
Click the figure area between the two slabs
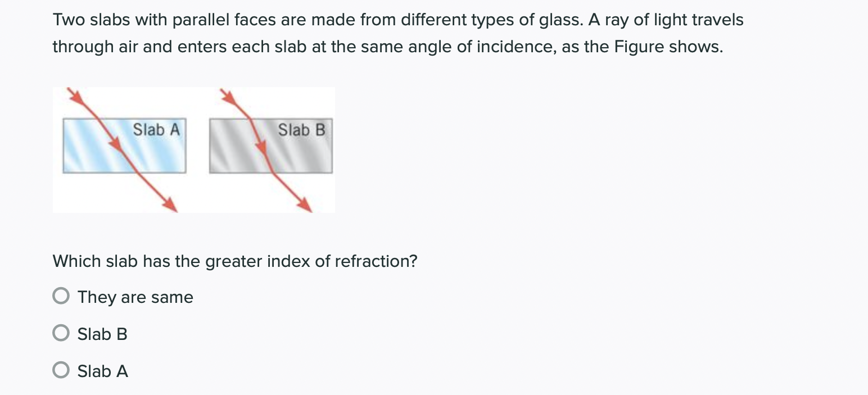pyautogui.click(x=198, y=146)
